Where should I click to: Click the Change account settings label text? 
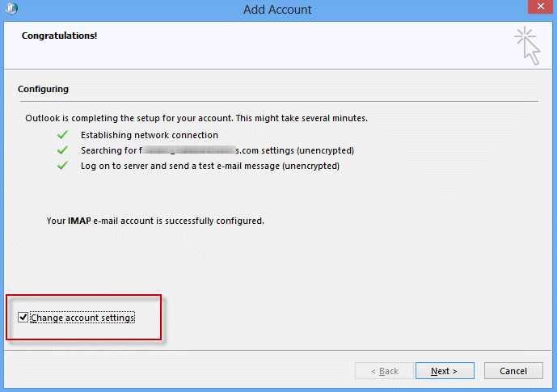82,318
